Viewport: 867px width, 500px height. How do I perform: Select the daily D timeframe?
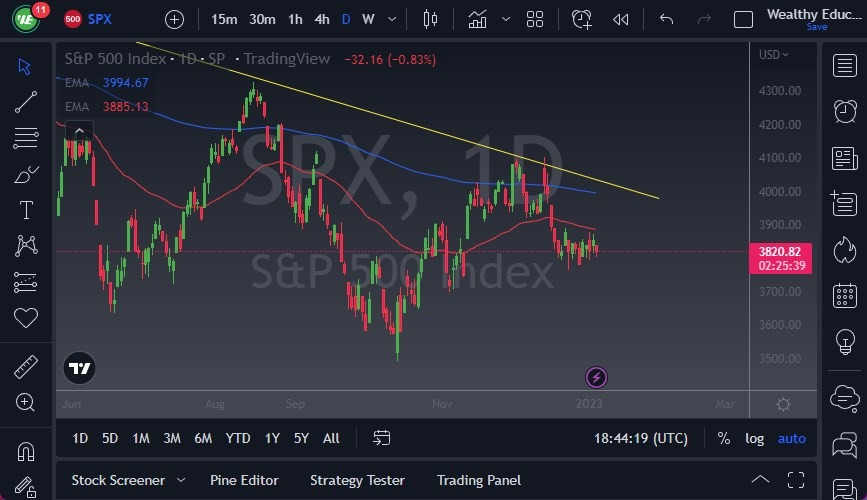(x=346, y=20)
